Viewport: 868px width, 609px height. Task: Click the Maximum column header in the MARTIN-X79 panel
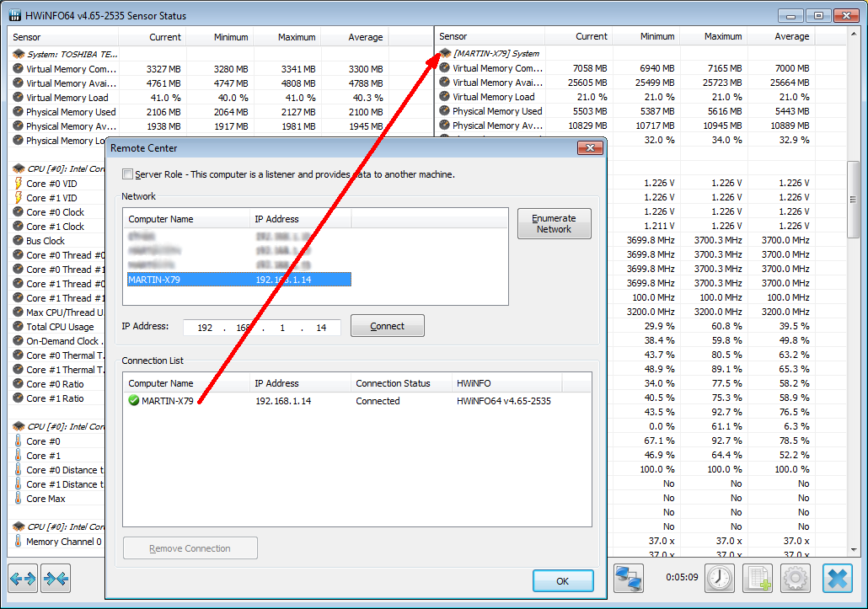pyautogui.click(x=714, y=36)
